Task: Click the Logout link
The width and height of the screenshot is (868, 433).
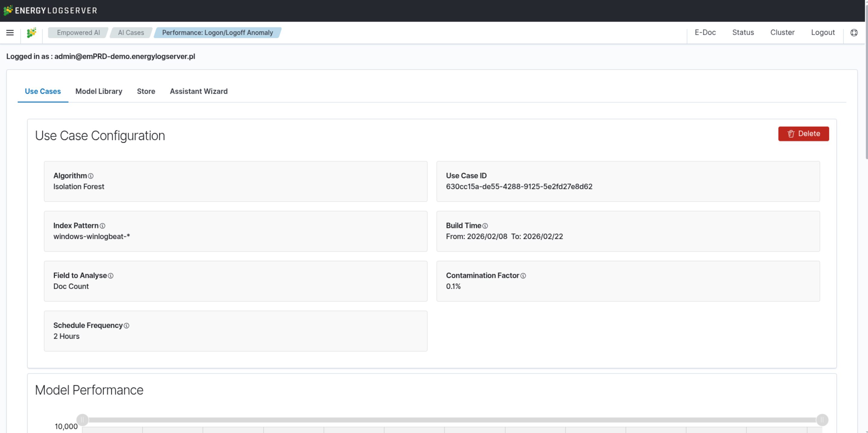Action: point(822,33)
